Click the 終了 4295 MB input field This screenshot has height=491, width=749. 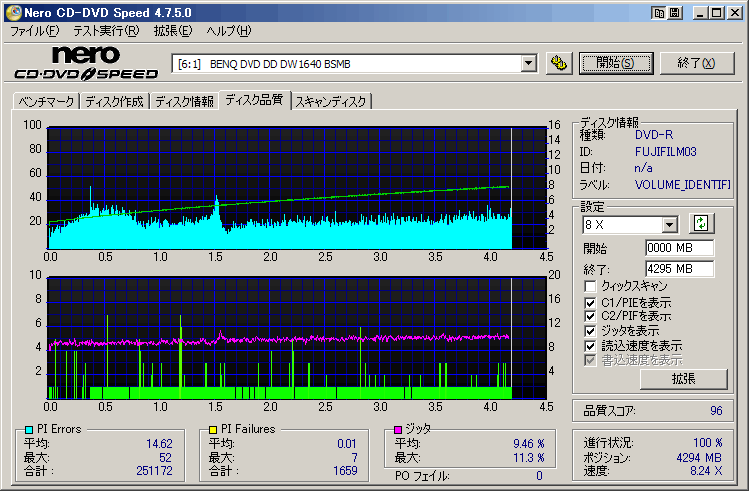[679, 269]
